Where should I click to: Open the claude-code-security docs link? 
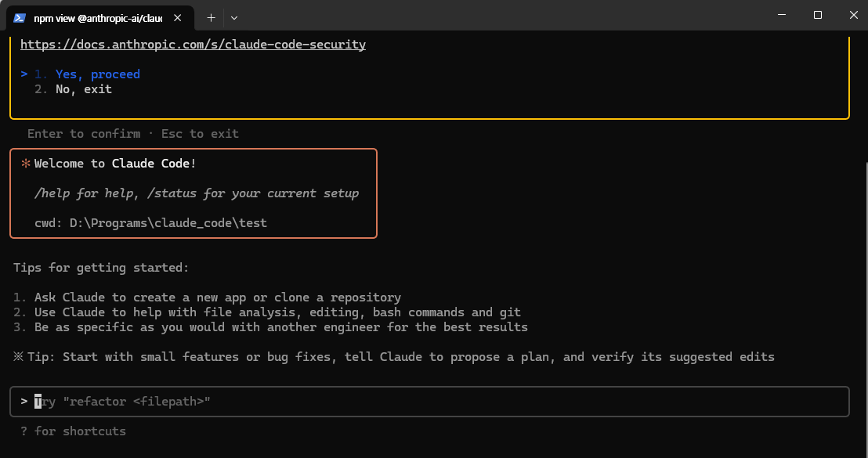click(x=193, y=45)
